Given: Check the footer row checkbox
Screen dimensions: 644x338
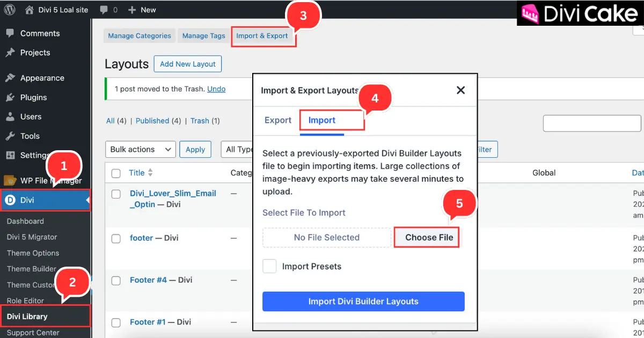Looking at the screenshot, I should click(x=116, y=239).
